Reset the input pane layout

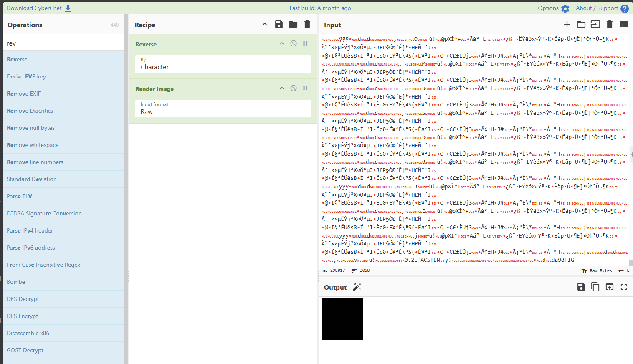(x=624, y=25)
